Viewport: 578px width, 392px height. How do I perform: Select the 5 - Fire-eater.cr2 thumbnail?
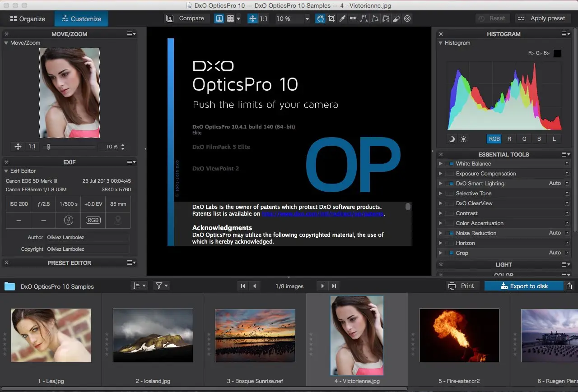[x=459, y=335]
